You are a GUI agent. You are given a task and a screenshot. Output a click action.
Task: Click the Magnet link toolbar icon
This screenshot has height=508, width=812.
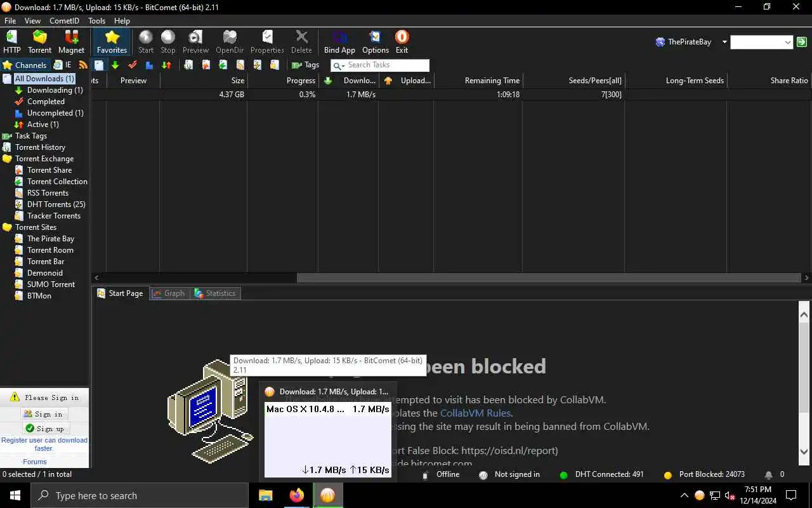point(71,42)
